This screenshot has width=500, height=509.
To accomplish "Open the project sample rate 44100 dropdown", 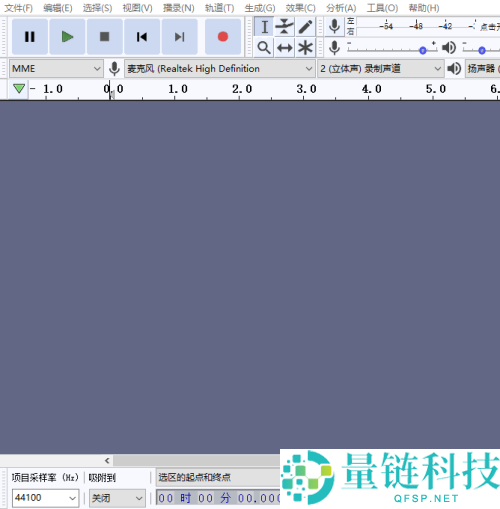I will pos(45,498).
